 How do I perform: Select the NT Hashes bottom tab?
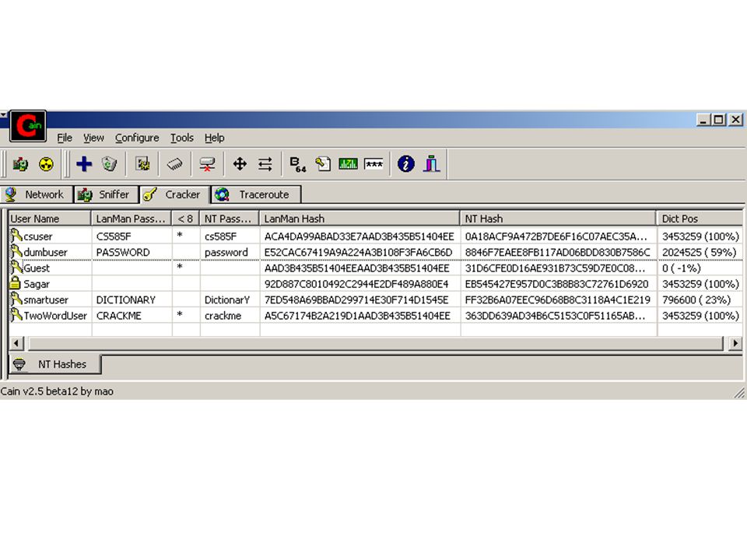tap(55, 364)
